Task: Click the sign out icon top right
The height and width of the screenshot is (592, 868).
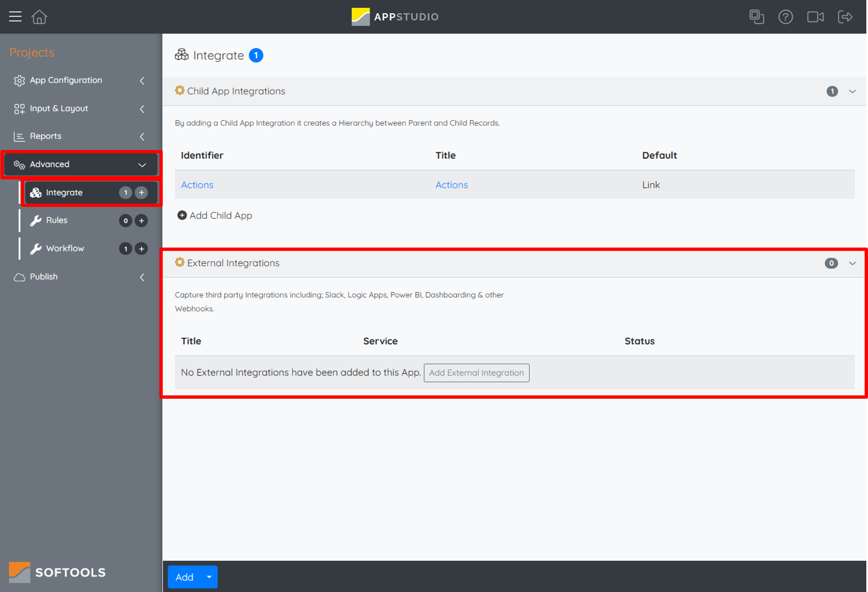Action: pyautogui.click(x=845, y=17)
